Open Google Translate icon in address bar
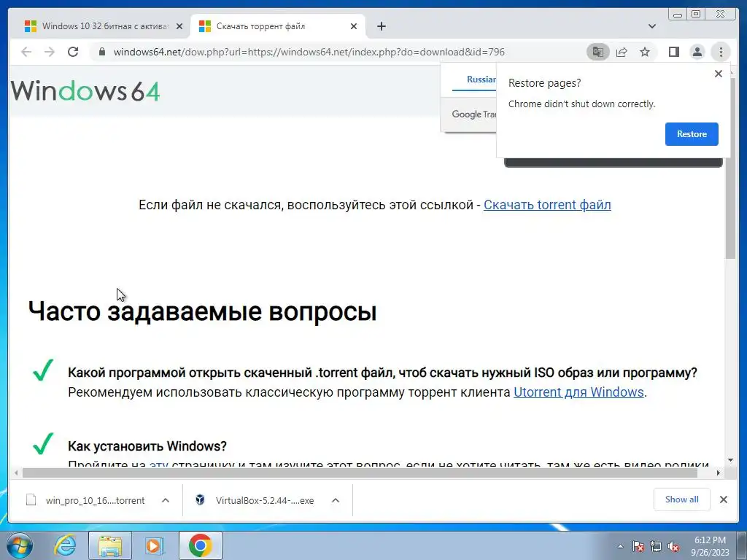The height and width of the screenshot is (560, 747). click(x=598, y=52)
